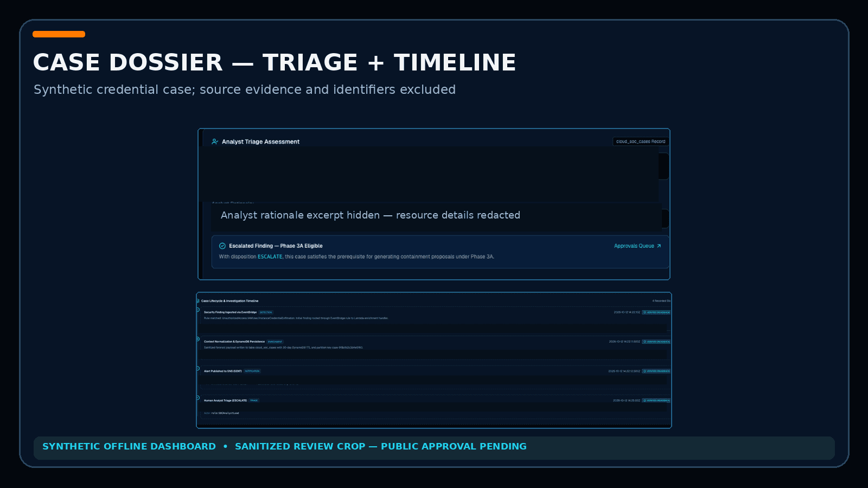868x488 pixels.
Task: Click the ESCALATE disposition text
Action: coord(270,257)
